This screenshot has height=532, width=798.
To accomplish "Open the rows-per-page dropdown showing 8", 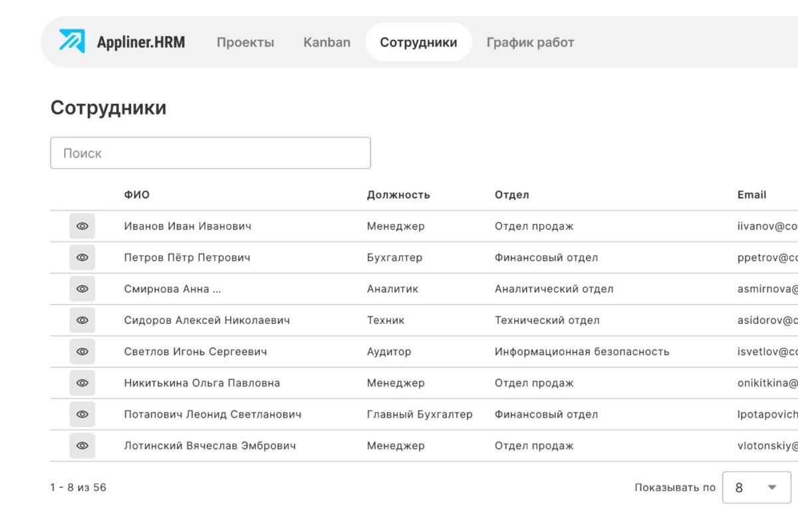I will tap(757, 487).
